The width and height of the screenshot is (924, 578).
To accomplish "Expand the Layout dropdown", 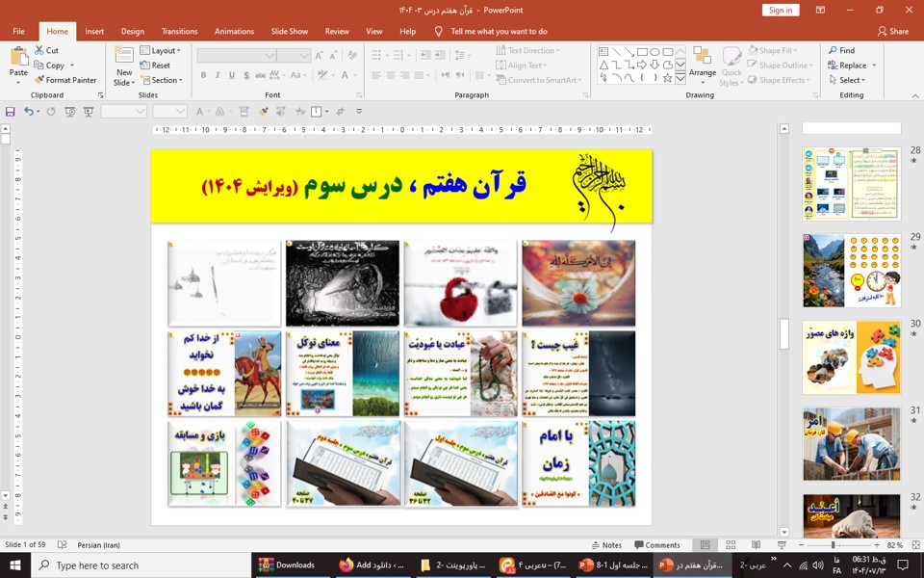I will (x=163, y=50).
